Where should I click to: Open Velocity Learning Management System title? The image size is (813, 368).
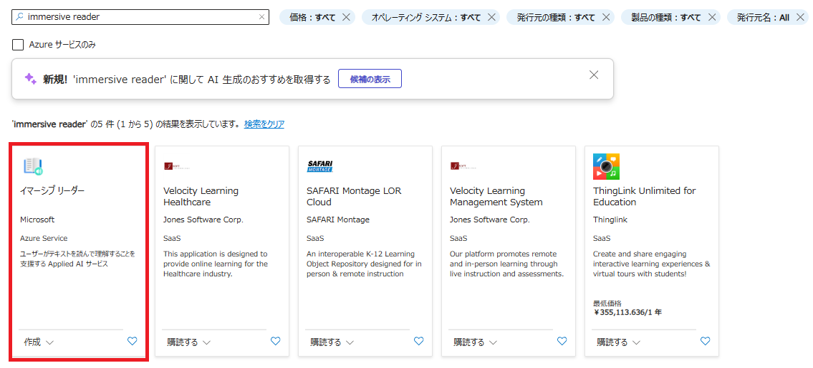click(496, 196)
